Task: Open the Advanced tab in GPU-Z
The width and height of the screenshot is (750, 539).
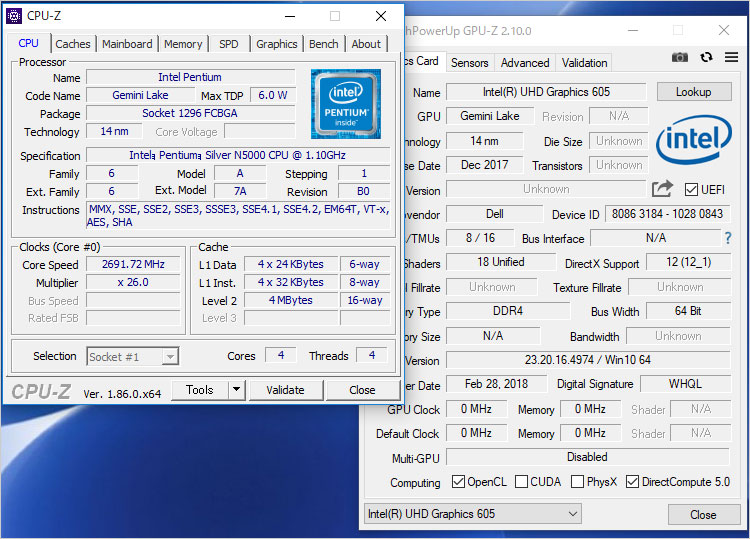Action: pos(525,63)
